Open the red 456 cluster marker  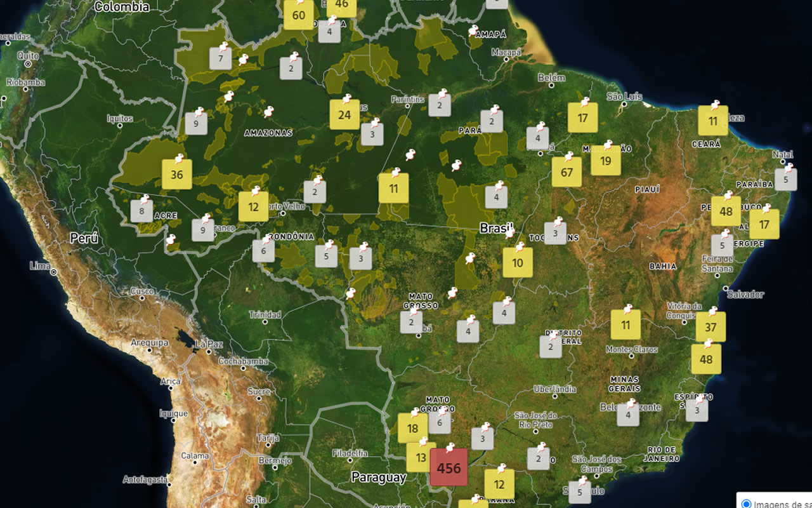[x=449, y=467]
